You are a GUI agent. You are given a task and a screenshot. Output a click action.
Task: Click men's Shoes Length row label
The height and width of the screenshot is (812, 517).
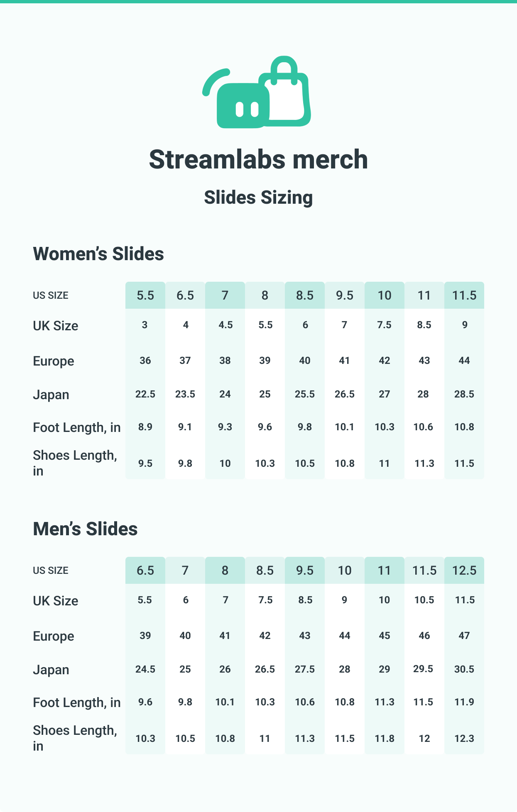(75, 738)
